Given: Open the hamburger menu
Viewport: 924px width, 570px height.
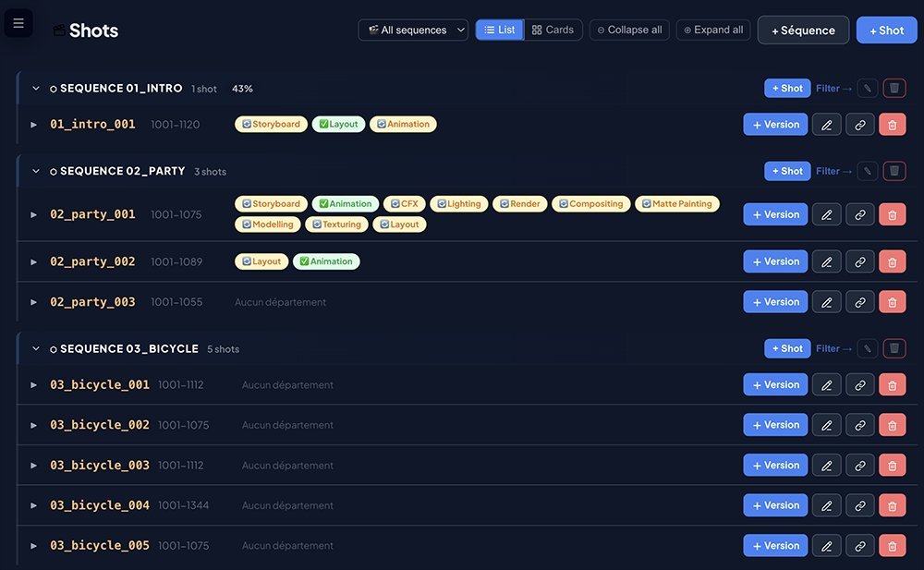Looking at the screenshot, I should 18,23.
